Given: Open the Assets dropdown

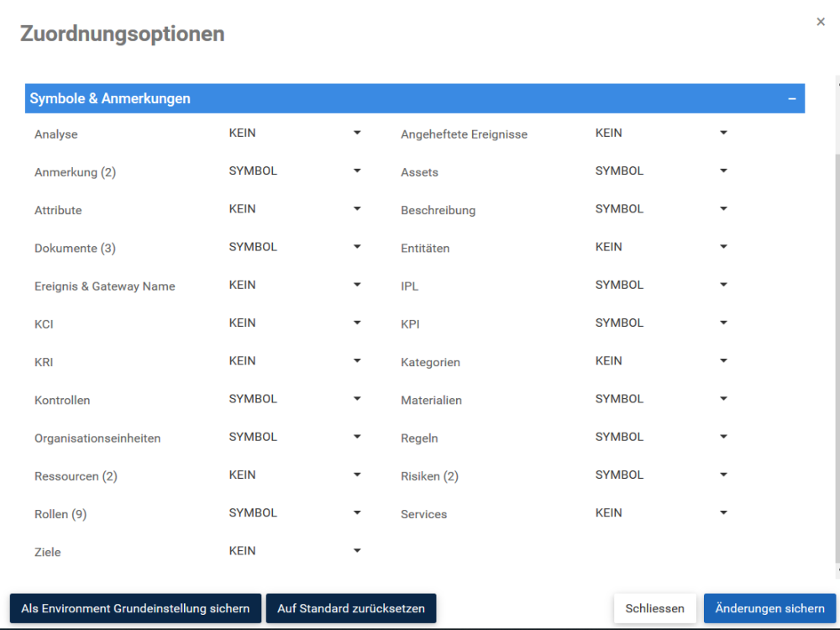Looking at the screenshot, I should pos(661,171).
